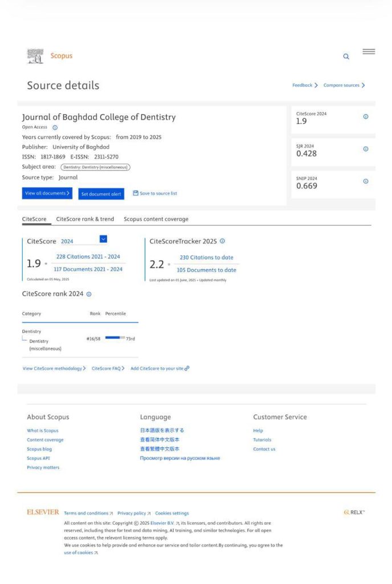Open use of cookies link
This screenshot has height=584, width=392.
point(81,553)
